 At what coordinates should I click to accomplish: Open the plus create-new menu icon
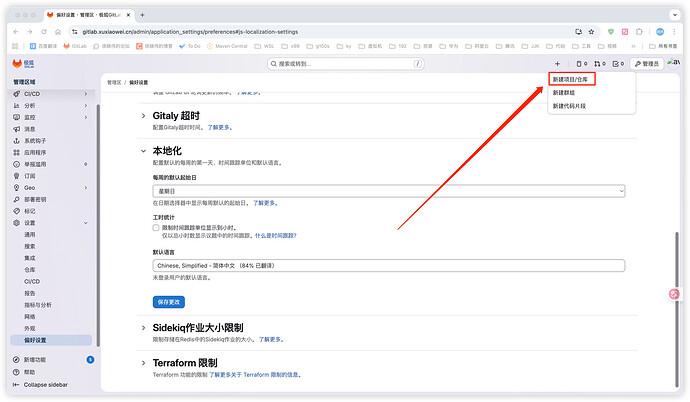[x=557, y=64]
